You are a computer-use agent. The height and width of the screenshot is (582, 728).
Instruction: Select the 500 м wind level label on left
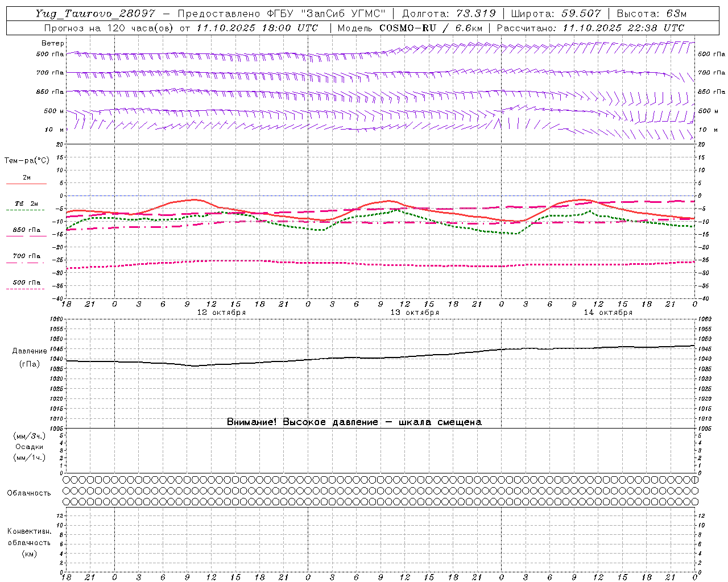[55, 111]
